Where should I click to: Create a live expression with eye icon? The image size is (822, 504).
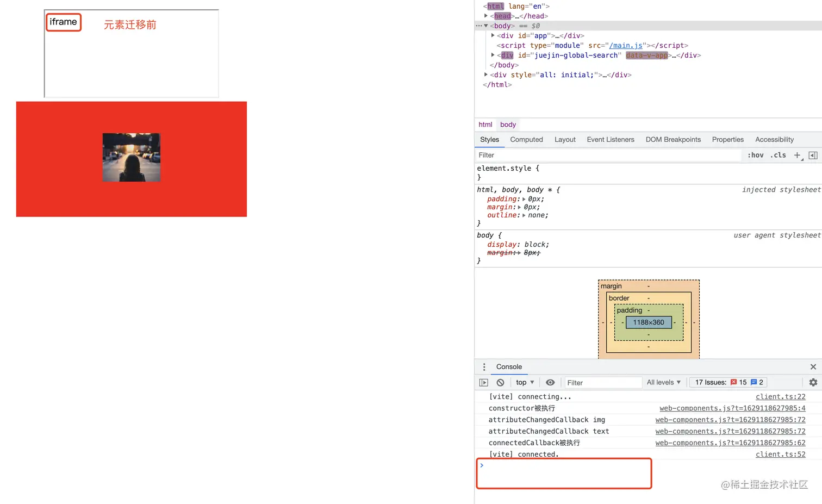pyautogui.click(x=550, y=383)
